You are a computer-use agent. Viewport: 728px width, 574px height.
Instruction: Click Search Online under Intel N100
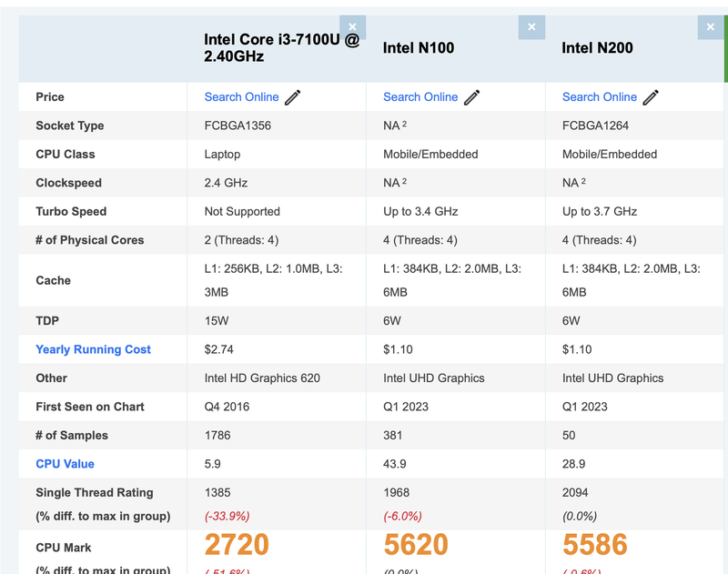(420, 97)
